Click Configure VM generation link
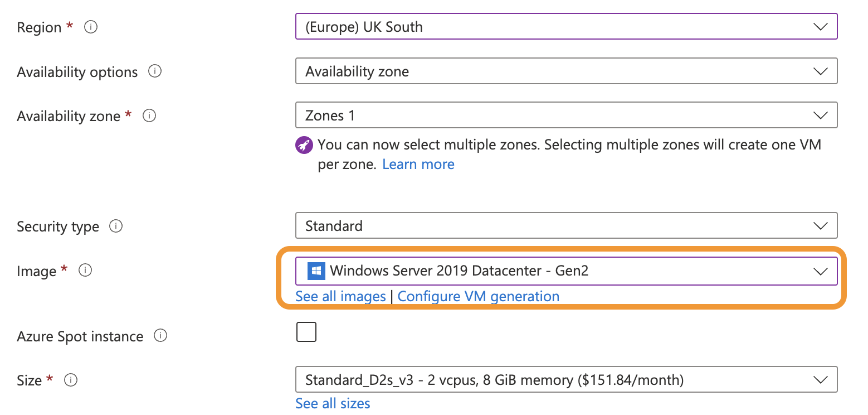868x415 pixels. 478,296
